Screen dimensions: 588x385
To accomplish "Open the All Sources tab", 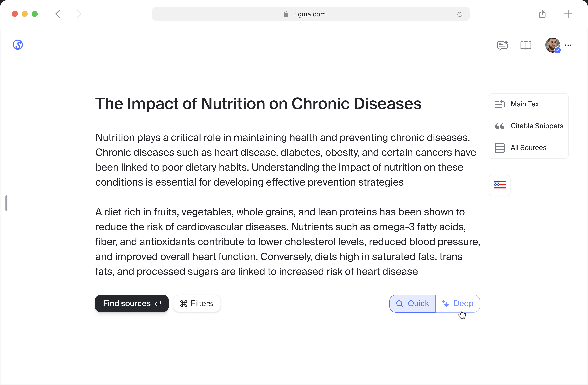I will (528, 148).
